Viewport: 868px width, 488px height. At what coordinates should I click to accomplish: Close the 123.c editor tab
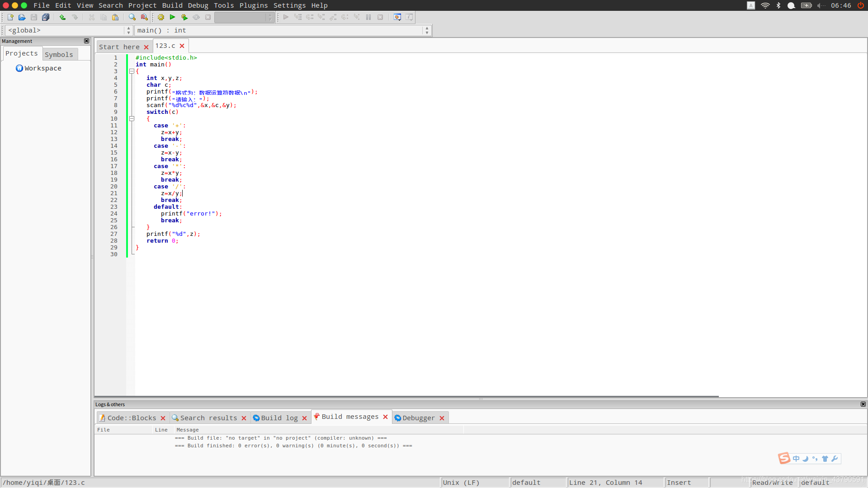(182, 46)
